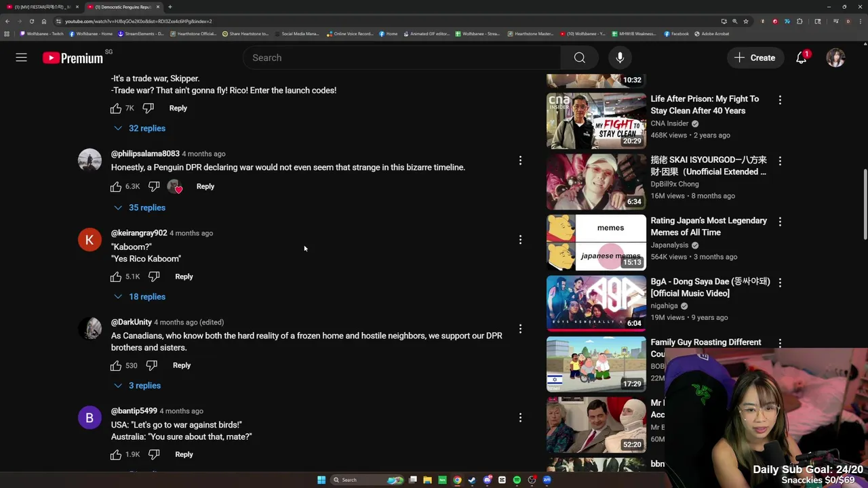Open Windows Start menu
Viewport: 868px width, 488px height.
tap(321, 480)
